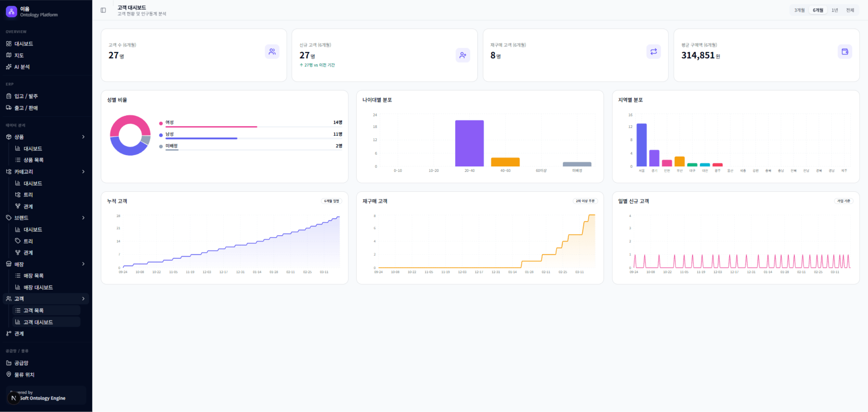The image size is (868, 412).
Task: Expand the 매장 section chevron
Action: coord(83,264)
